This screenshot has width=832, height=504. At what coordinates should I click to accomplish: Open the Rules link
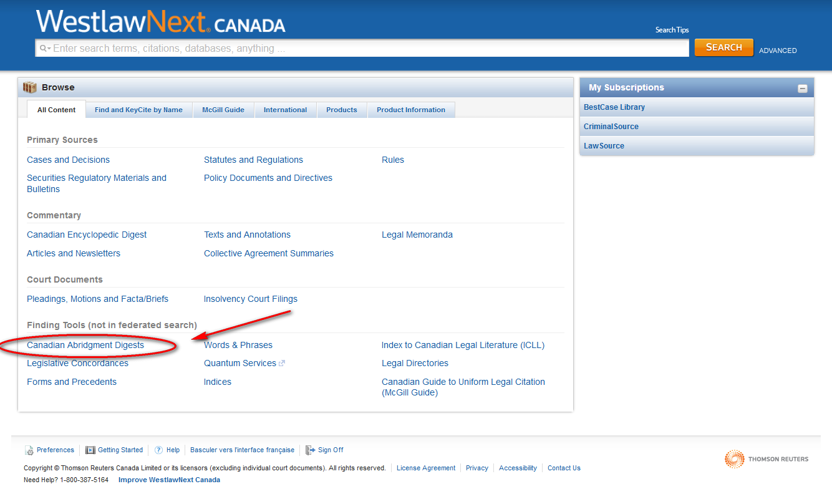tap(393, 160)
